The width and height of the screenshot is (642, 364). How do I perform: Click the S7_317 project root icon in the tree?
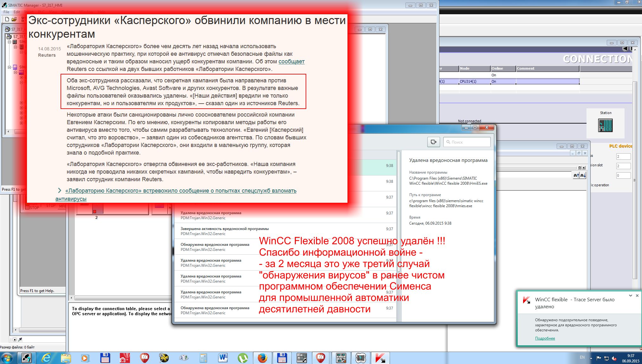click(x=9, y=36)
